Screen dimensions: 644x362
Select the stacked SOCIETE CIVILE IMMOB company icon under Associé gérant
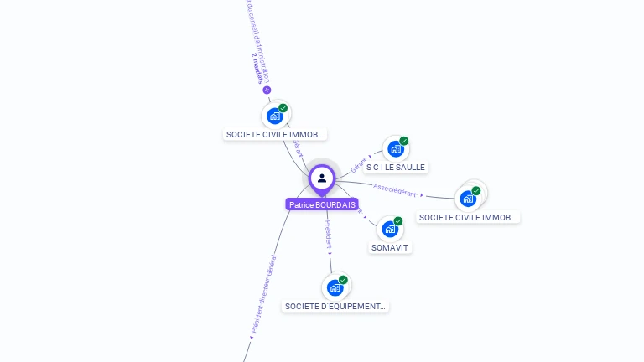click(469, 199)
